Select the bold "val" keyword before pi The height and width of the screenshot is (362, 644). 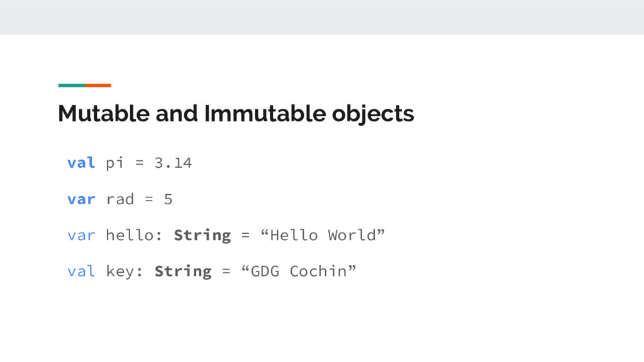pos(81,163)
